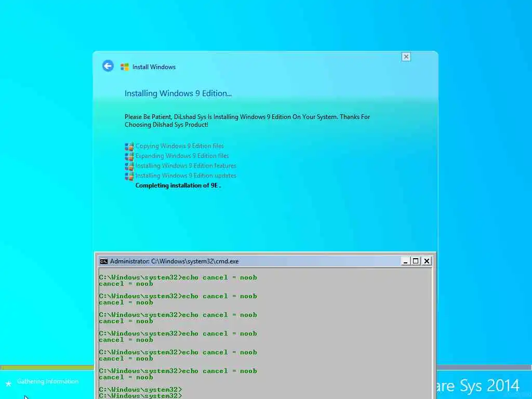Click the icon next to Expanding Windows 9 Edition files
532x399 pixels.
[x=129, y=156]
